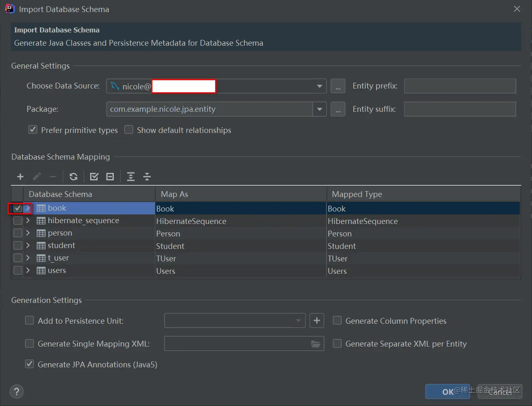Click the Unselect All toolbar icon
The image size is (532, 406).
110,177
